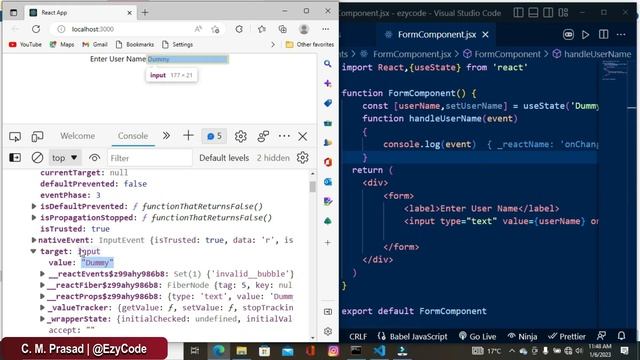Select the React App browser tab
640x360 pixels.
click(x=81, y=13)
